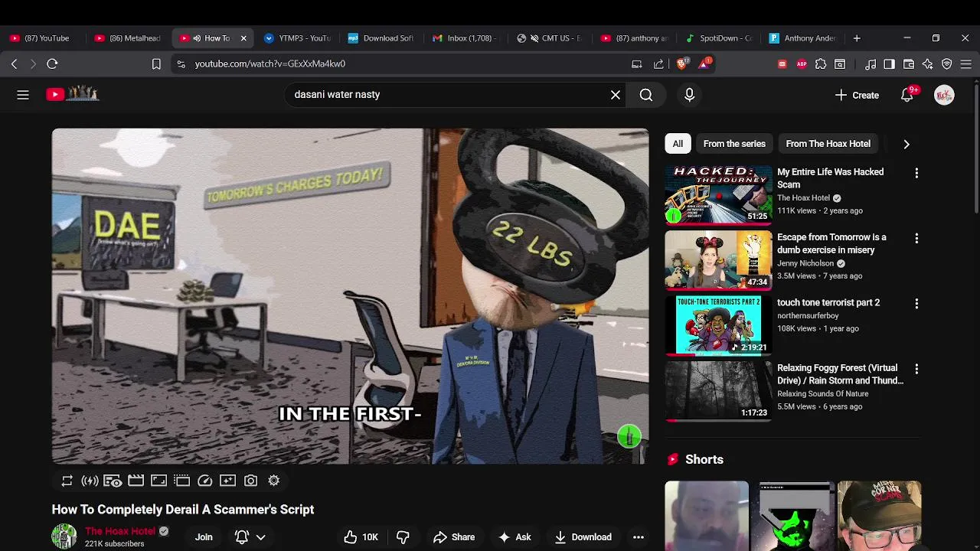
Task: Dislike the video with thumbs down
Action: [403, 537]
